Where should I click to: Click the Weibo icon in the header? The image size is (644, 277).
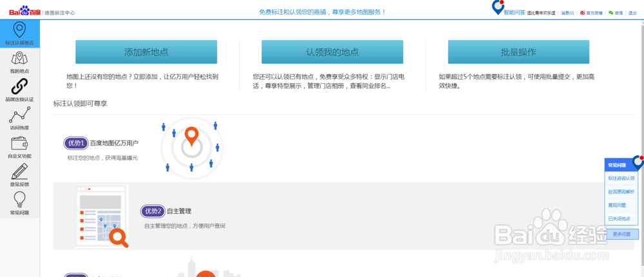(x=582, y=13)
